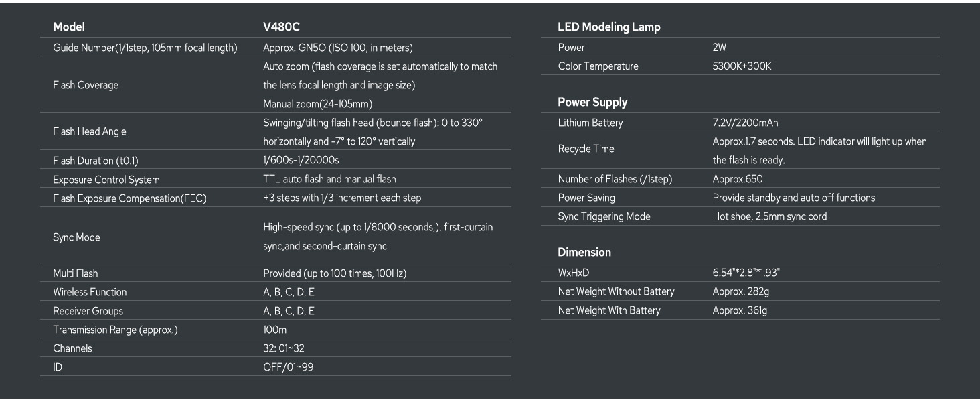Click the Sync Triggering Mode label

604,216
